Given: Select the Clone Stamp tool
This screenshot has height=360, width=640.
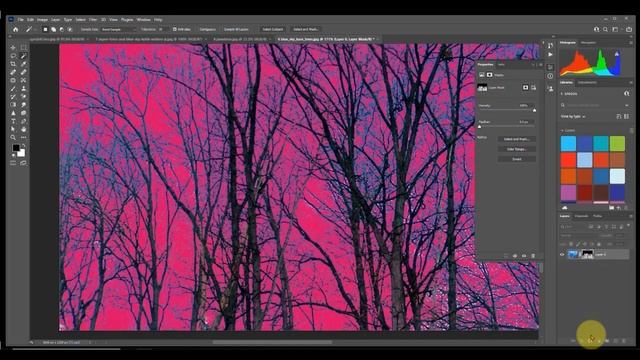Looking at the screenshot, I should 23,89.
